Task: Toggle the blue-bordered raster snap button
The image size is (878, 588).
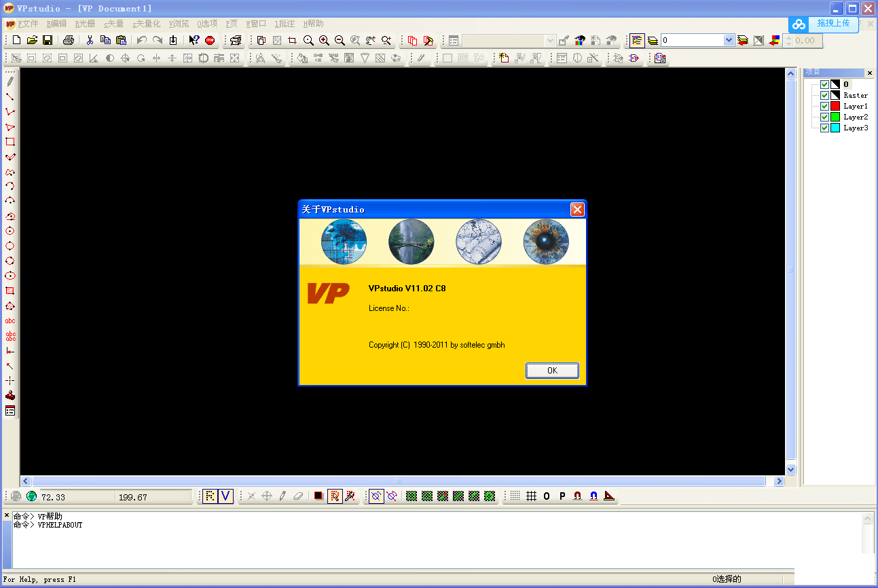Action: pos(376,496)
